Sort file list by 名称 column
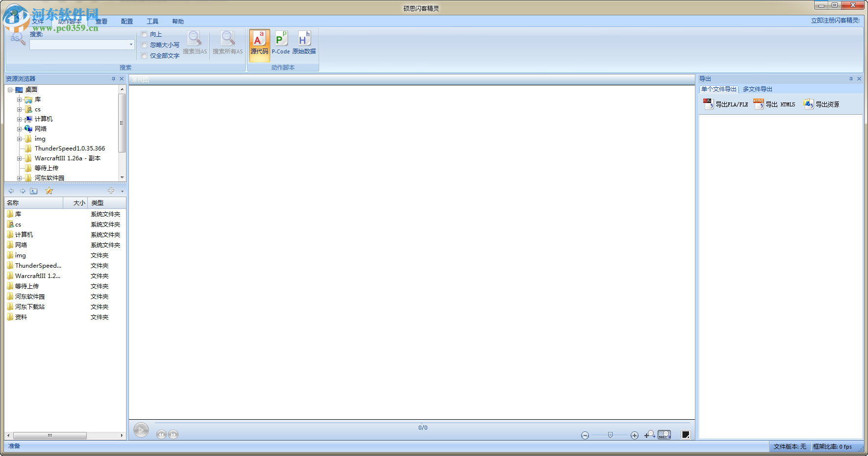 [x=34, y=203]
